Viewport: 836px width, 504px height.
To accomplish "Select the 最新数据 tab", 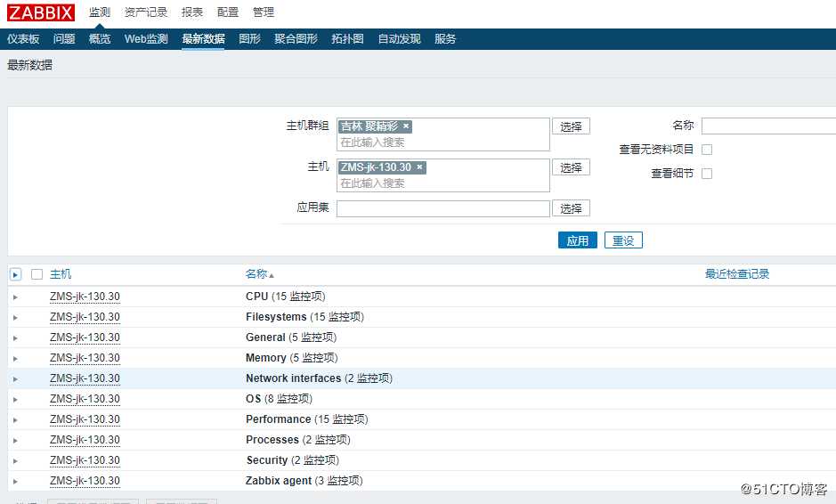I will (203, 39).
